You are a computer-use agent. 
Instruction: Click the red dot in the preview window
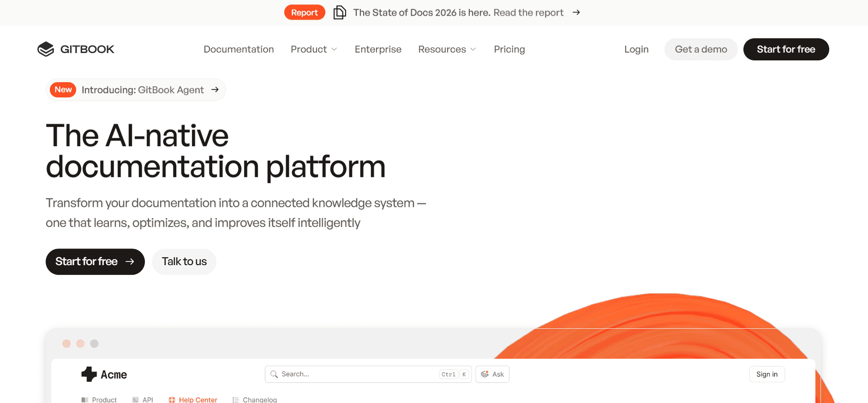click(66, 344)
